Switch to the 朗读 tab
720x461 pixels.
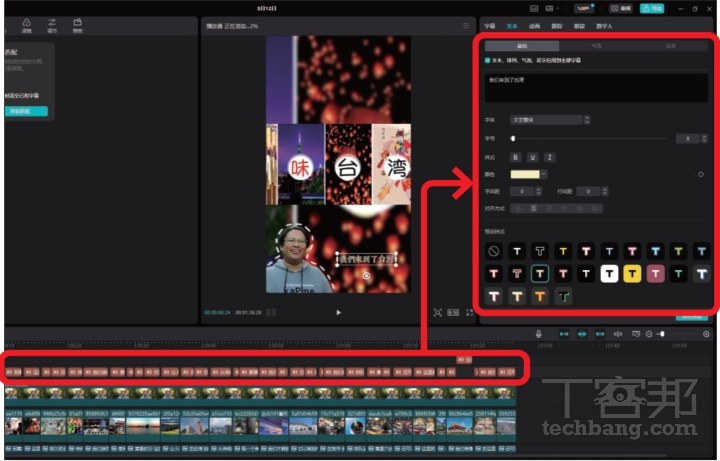579,26
